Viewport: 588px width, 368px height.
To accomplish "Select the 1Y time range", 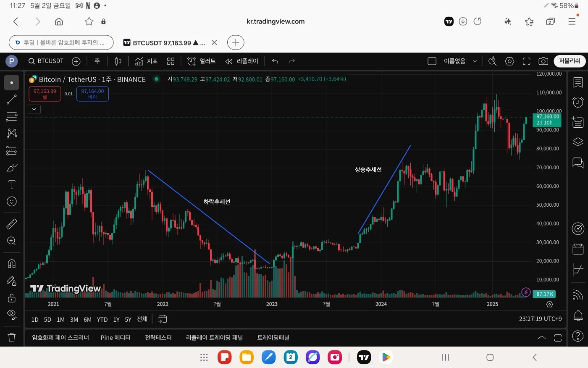I will click(116, 320).
